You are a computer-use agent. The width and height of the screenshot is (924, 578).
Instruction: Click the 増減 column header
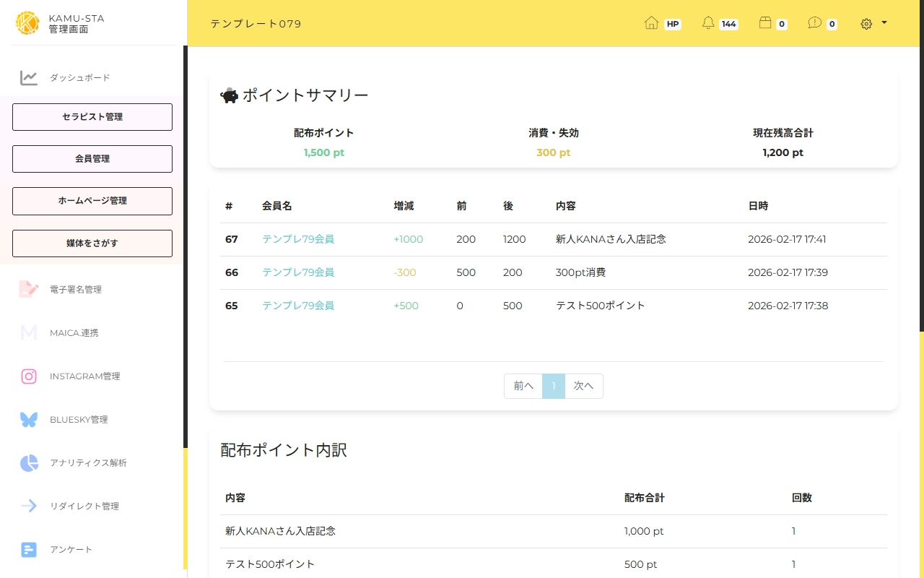click(404, 206)
